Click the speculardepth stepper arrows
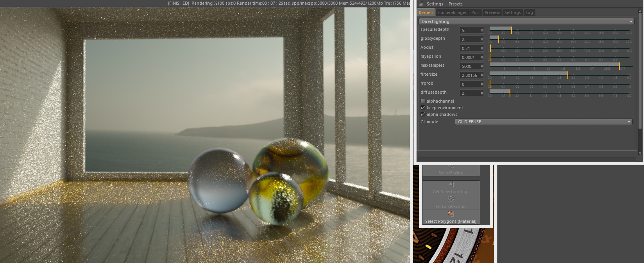Screen dimensions: 644x263 pyautogui.click(x=482, y=30)
